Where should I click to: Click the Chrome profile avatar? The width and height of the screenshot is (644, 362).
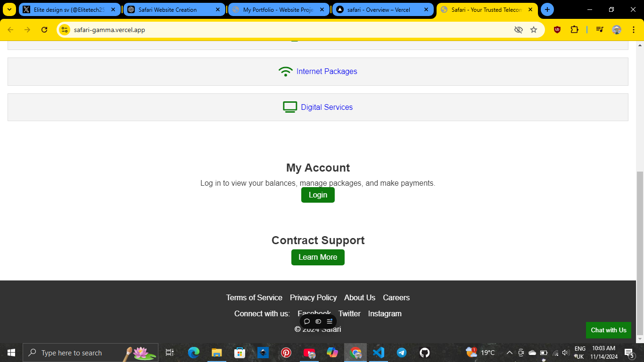pos(617,30)
